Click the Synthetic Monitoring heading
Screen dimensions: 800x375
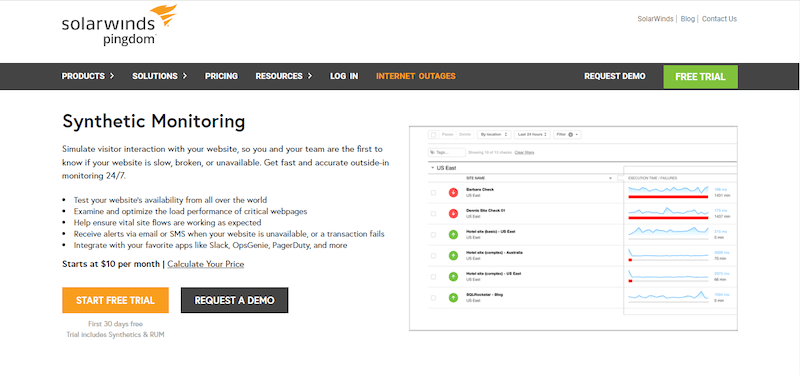coord(154,121)
